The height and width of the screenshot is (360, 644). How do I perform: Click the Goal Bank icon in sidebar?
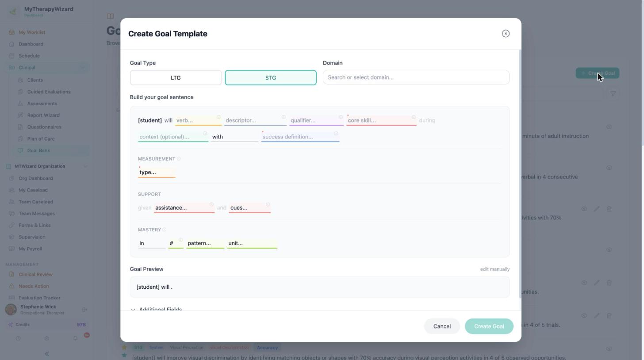20,150
